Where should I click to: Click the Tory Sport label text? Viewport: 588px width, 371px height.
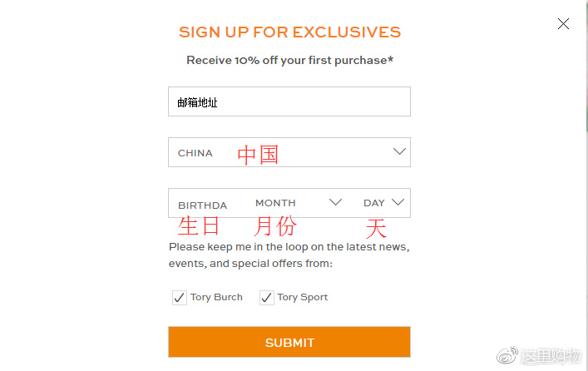302,297
